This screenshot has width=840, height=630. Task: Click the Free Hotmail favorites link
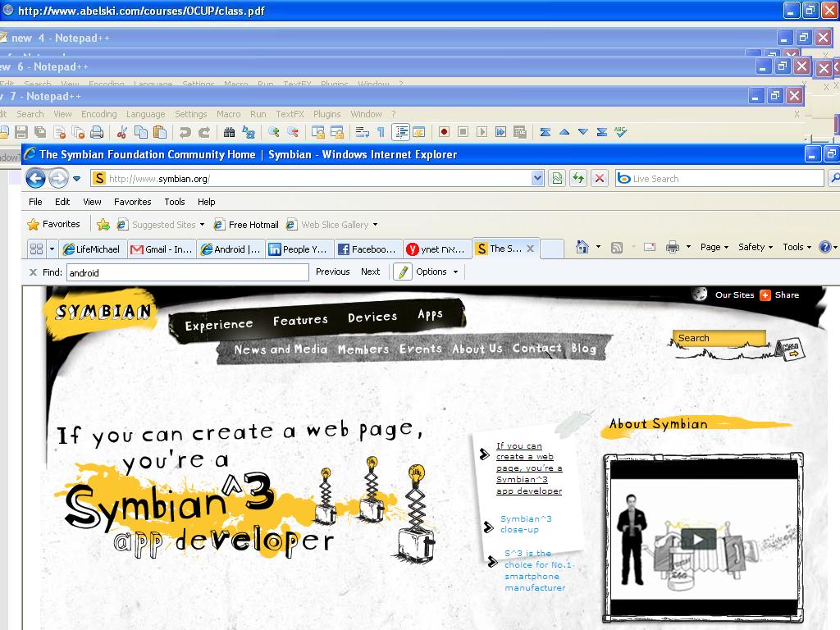point(246,225)
